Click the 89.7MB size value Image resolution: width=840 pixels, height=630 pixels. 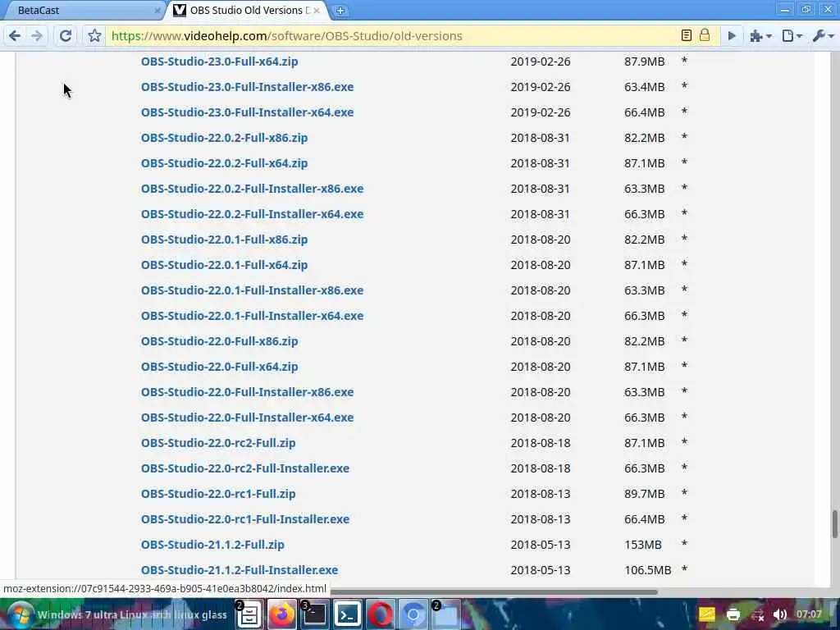tap(645, 494)
